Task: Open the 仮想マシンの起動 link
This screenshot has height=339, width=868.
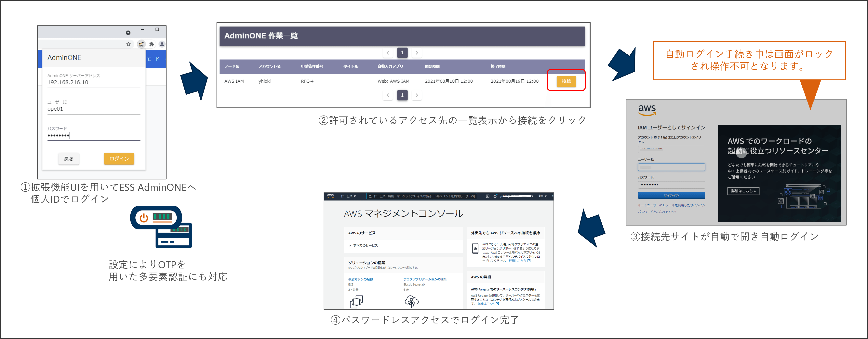Action: point(360,279)
